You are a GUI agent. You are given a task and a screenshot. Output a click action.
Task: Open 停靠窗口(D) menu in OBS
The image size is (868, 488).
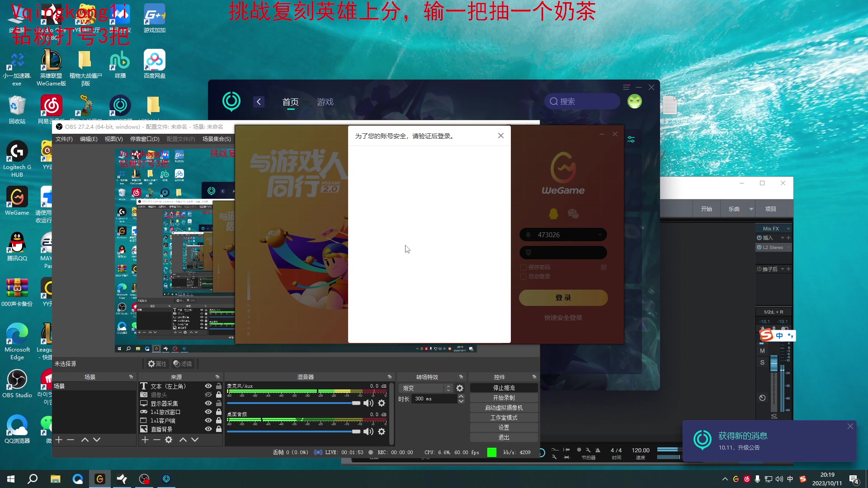[145, 139]
